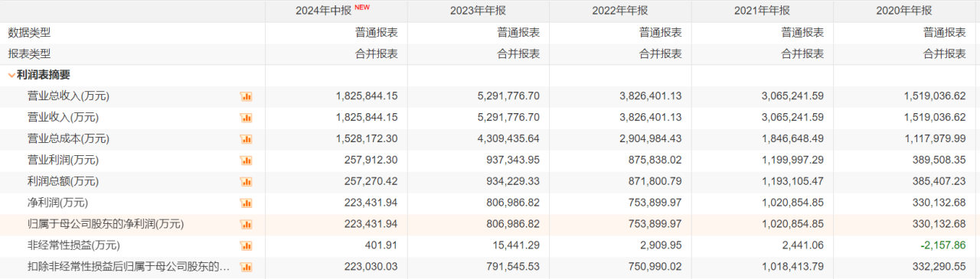Select the 2022年年报 column header

coord(620,11)
